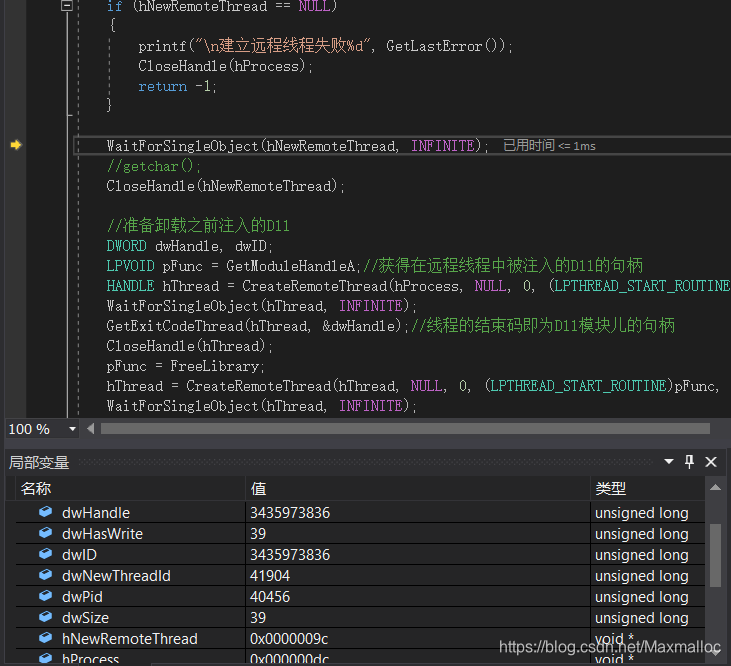Select the dwNewThreadId variable row
The image size is (731, 666).
360,576
